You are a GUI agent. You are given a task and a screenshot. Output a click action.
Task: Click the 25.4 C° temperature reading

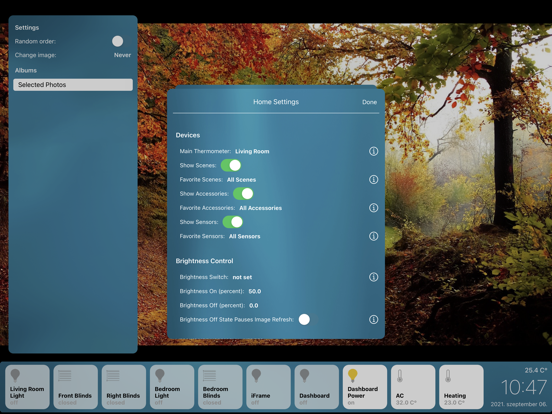[x=535, y=370]
